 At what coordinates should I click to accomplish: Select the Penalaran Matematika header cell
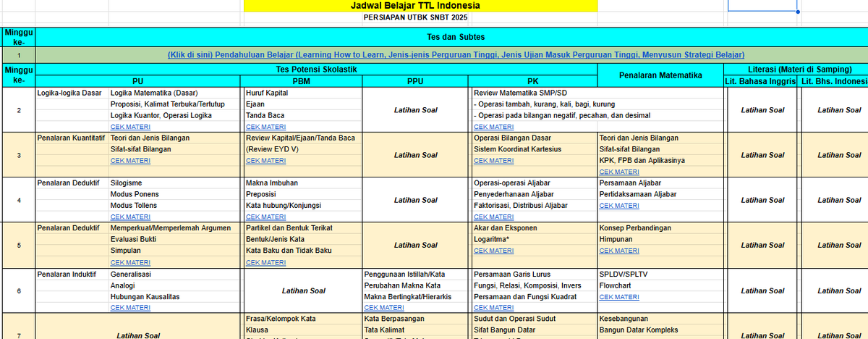pyautogui.click(x=661, y=75)
